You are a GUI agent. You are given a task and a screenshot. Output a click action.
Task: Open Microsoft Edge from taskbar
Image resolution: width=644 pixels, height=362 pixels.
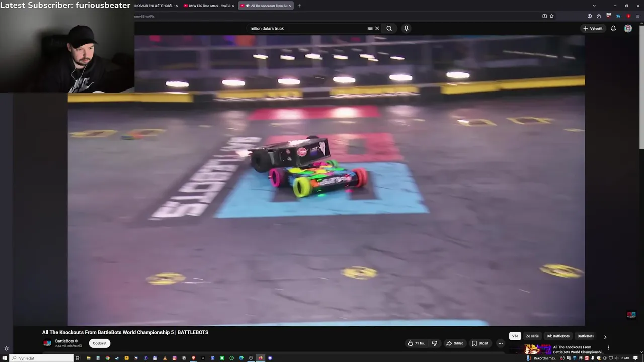coord(241,358)
